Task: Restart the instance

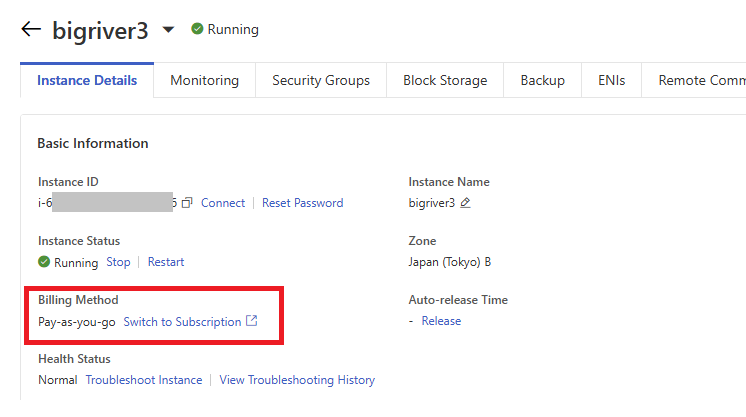Action: (166, 262)
